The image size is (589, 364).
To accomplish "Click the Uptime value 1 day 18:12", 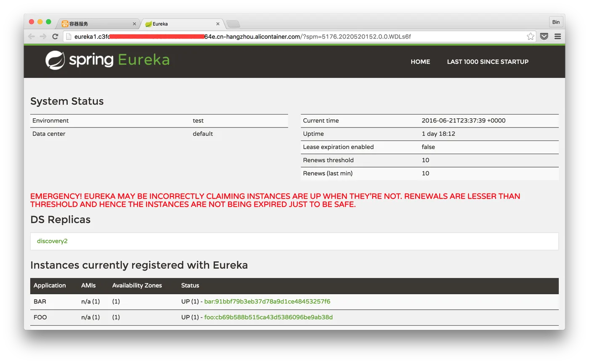I will coord(438,134).
